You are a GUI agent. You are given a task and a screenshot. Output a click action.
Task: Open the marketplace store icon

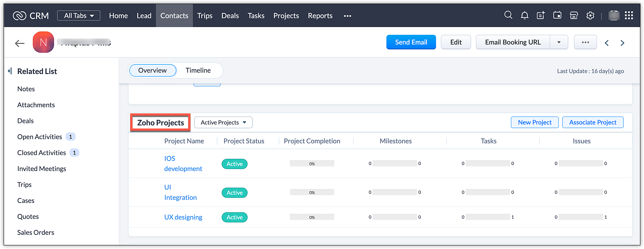(574, 15)
